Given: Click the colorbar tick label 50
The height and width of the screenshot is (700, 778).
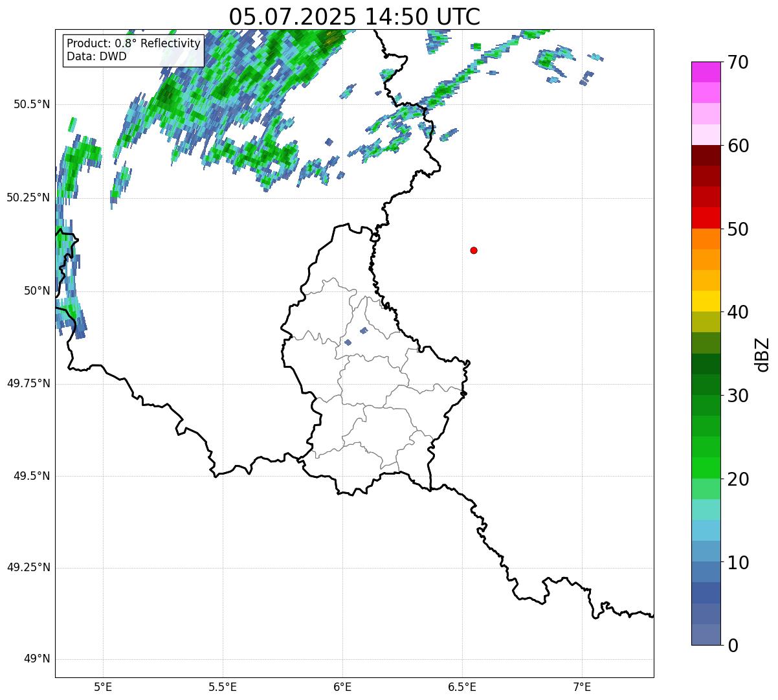Looking at the screenshot, I should pos(738,229).
